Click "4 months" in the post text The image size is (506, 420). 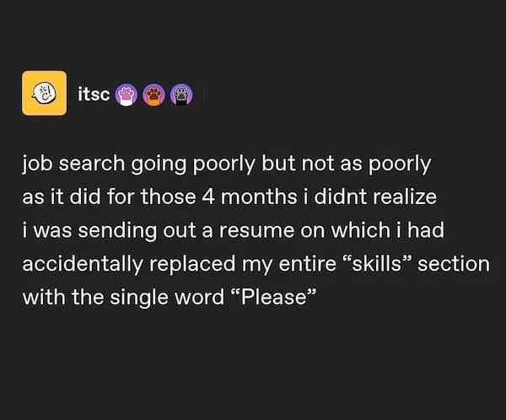253,197
